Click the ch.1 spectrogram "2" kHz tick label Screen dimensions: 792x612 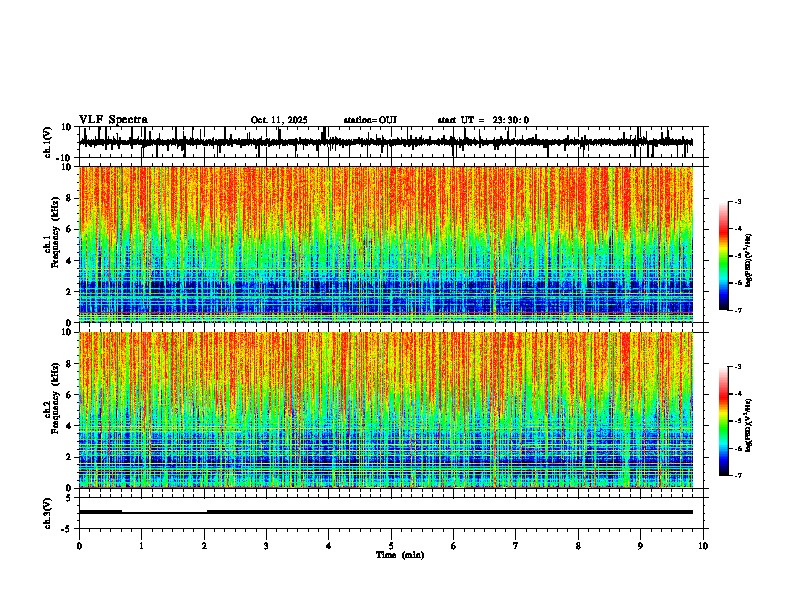point(69,291)
